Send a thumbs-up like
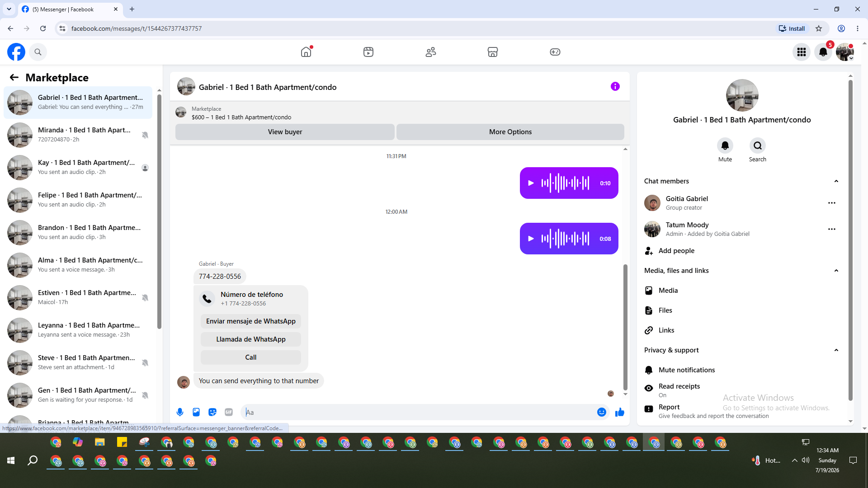Viewport: 868px width, 488px height. [x=620, y=412]
